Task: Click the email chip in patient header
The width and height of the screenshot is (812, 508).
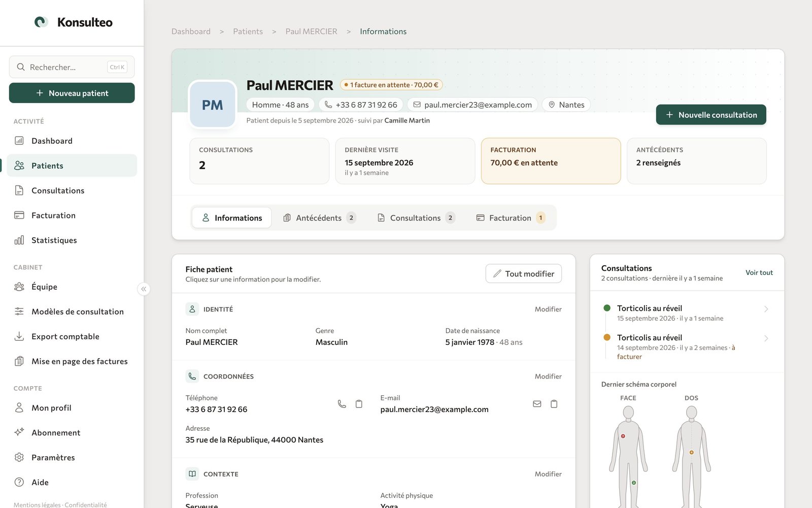Action: click(x=472, y=105)
